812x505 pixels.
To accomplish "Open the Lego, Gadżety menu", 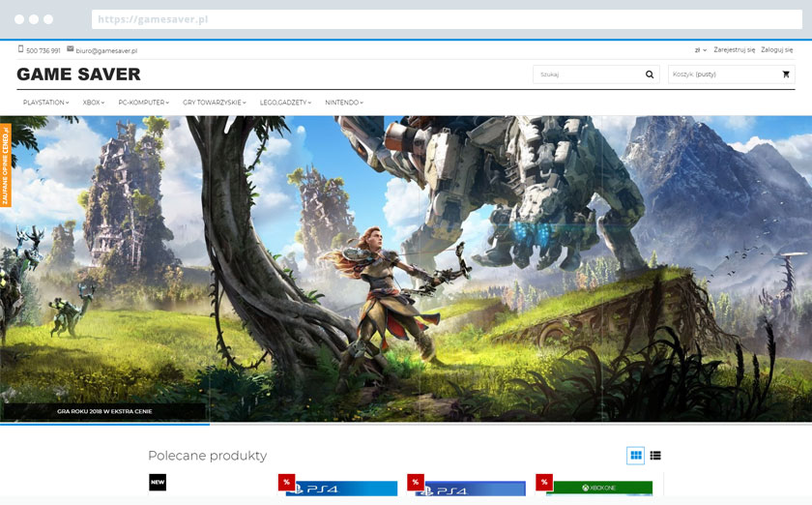I will 285,103.
